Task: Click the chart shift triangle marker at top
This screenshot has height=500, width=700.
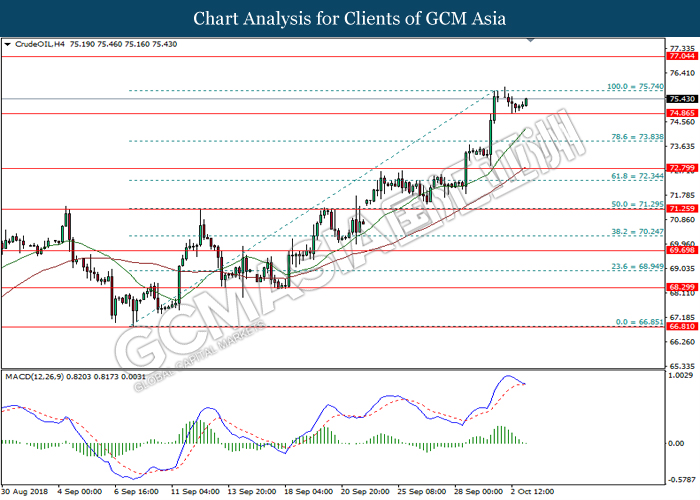Action: (530, 40)
